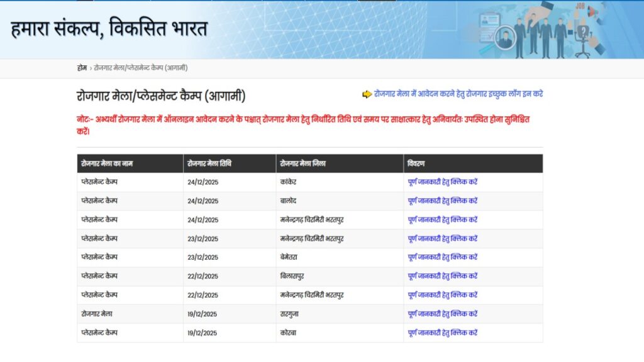Click the विवरण column header
Viewport: 644px width, 362px height.
click(x=416, y=163)
